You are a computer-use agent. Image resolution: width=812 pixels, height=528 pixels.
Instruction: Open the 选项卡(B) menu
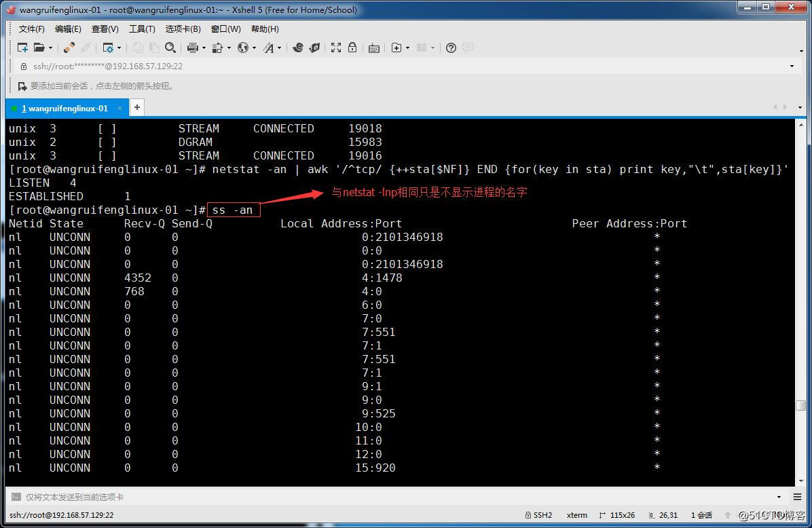183,29
